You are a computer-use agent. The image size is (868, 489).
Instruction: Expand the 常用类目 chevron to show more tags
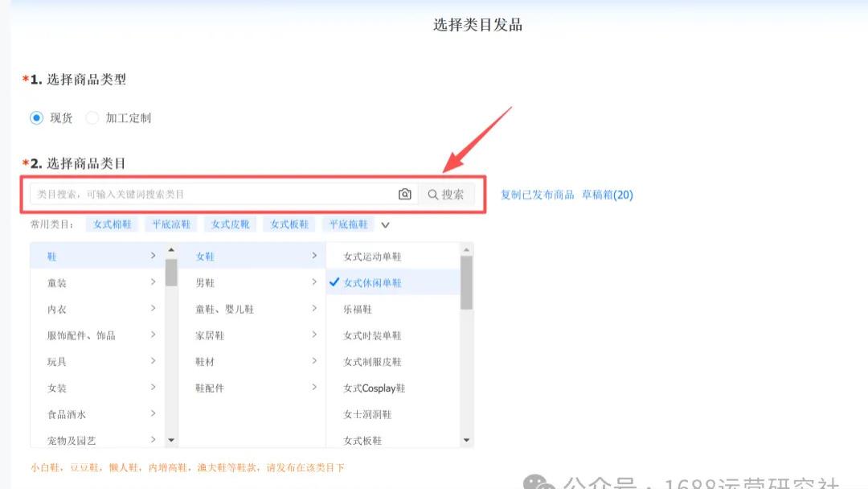(x=385, y=224)
